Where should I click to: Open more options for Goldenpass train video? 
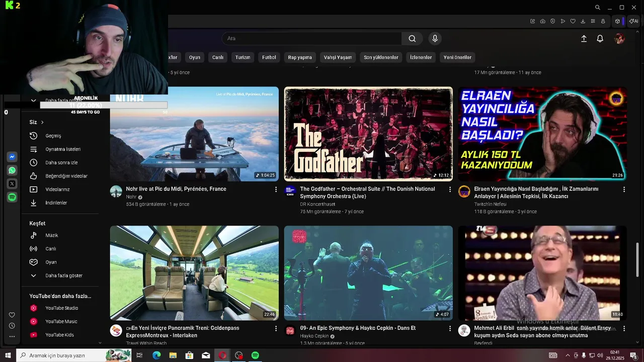click(x=276, y=328)
